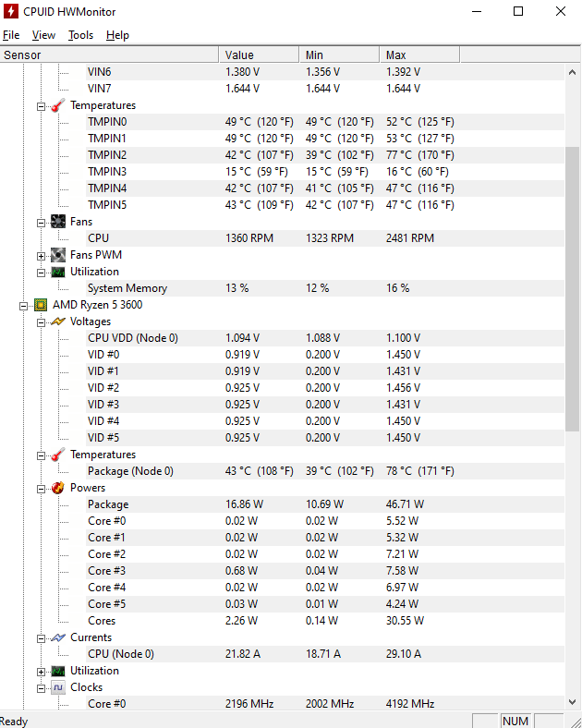
Task: Select the TMPIN3 row
Action: [325, 172]
